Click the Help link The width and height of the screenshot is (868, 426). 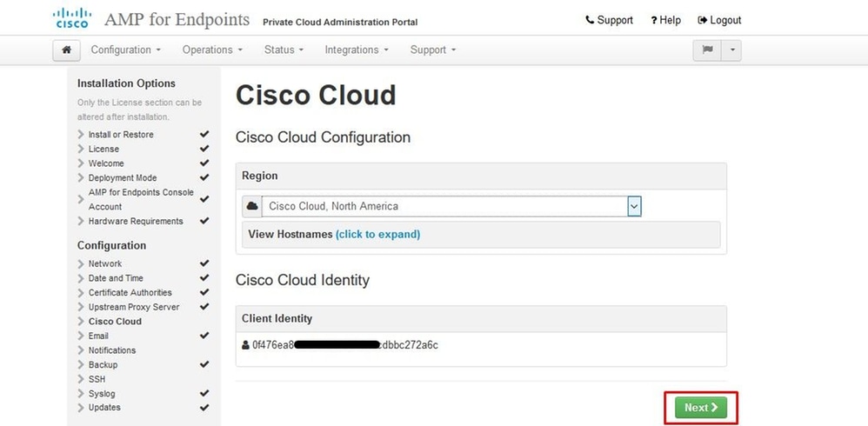coord(666,20)
